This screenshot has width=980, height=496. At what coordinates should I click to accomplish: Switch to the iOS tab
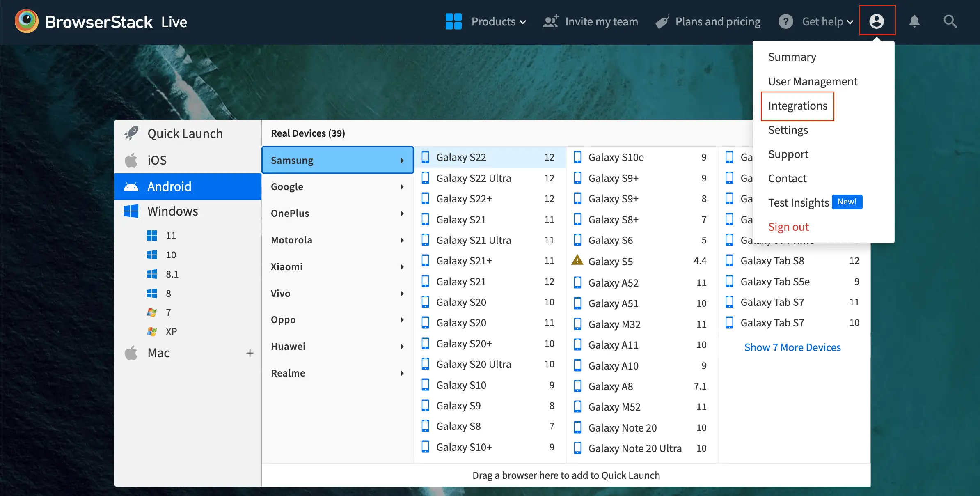(x=157, y=160)
